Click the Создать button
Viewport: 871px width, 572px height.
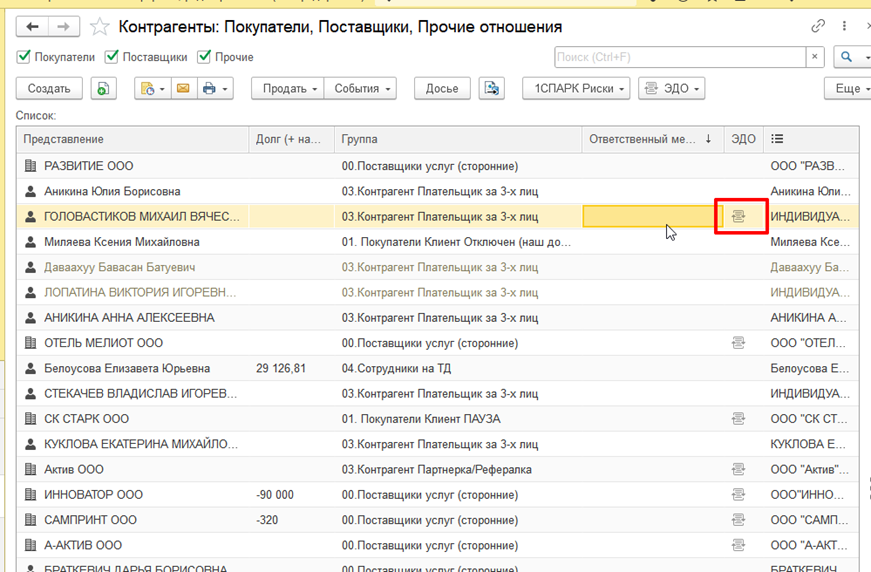click(x=49, y=88)
